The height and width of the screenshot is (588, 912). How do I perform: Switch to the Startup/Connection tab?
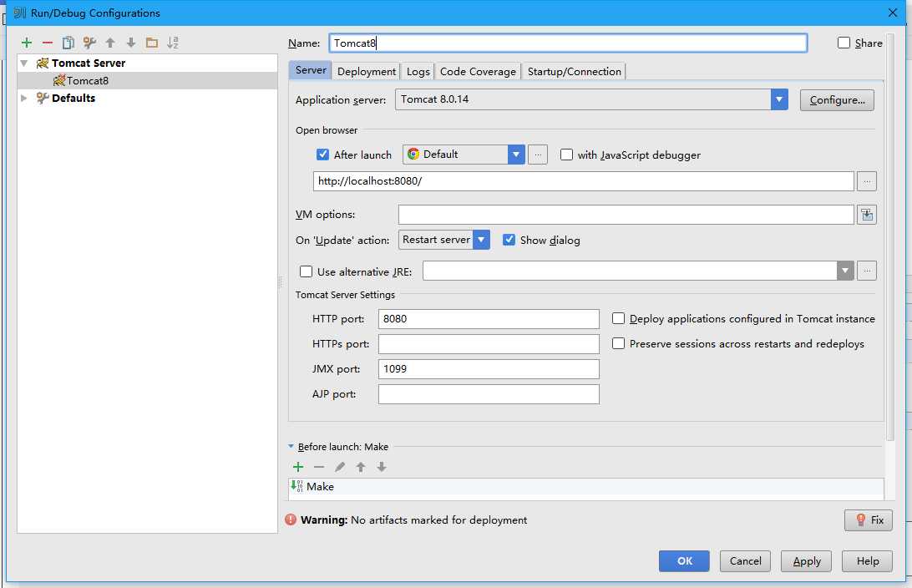(574, 71)
